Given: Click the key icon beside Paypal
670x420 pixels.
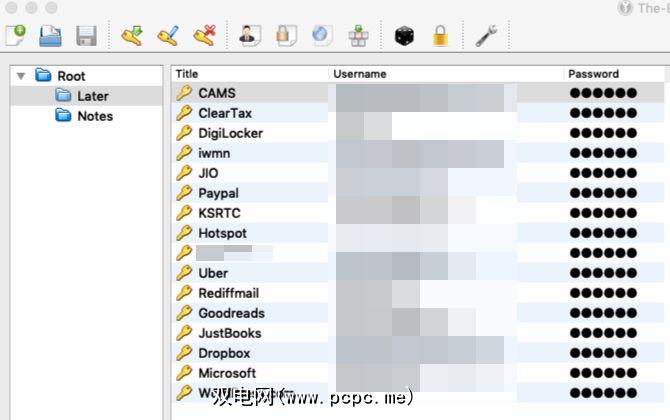Looking at the screenshot, I should 184,193.
